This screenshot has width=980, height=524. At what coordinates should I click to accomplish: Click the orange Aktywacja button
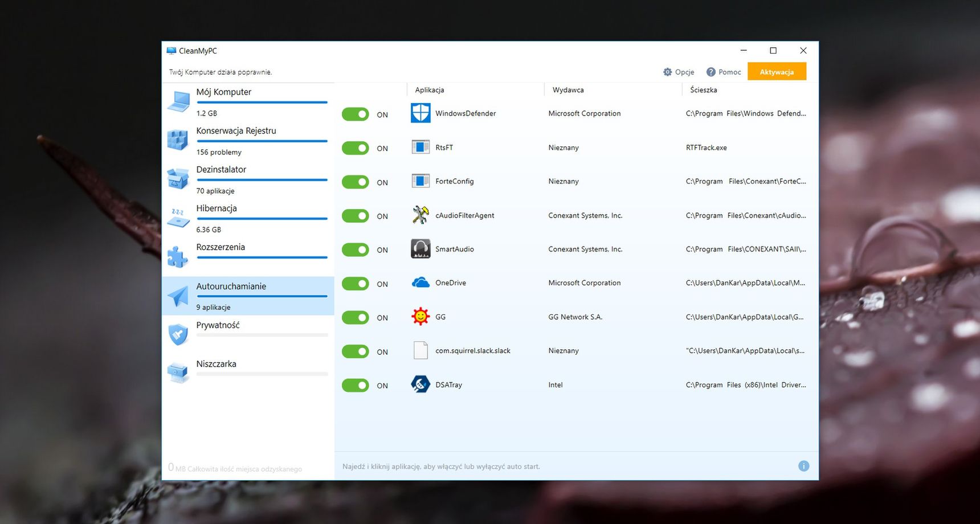point(777,72)
